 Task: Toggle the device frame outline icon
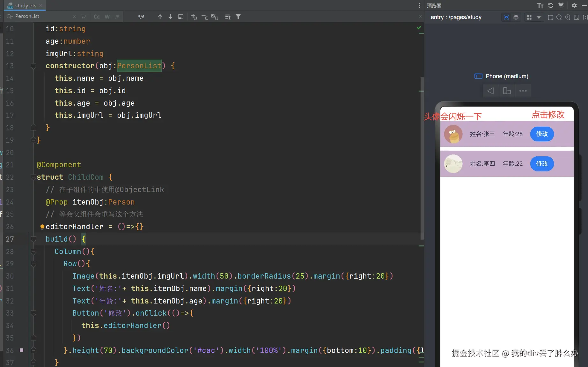550,17
